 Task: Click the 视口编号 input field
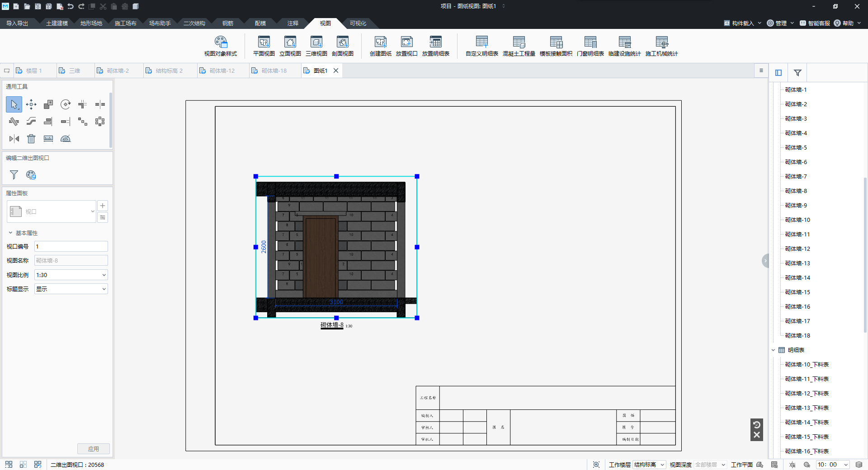point(71,246)
